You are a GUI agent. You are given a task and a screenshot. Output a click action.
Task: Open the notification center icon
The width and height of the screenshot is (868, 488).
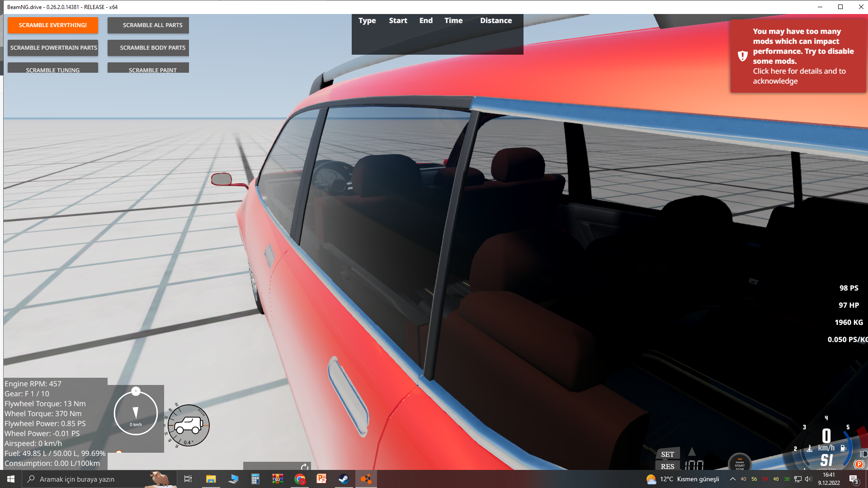pos(854,479)
